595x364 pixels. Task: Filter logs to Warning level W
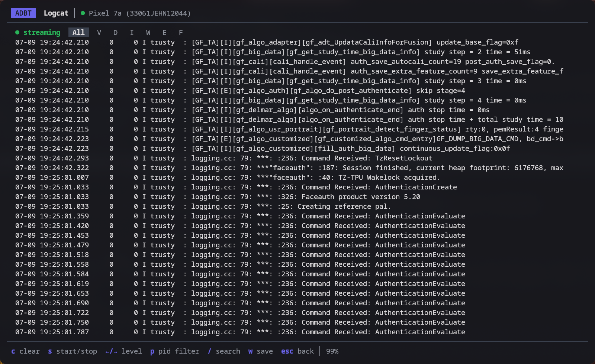(x=148, y=32)
